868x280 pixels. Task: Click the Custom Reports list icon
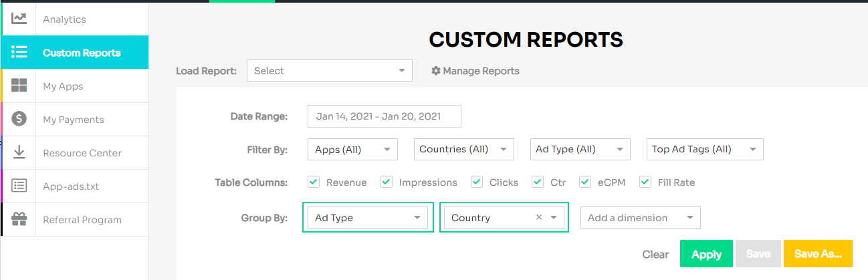tap(19, 52)
